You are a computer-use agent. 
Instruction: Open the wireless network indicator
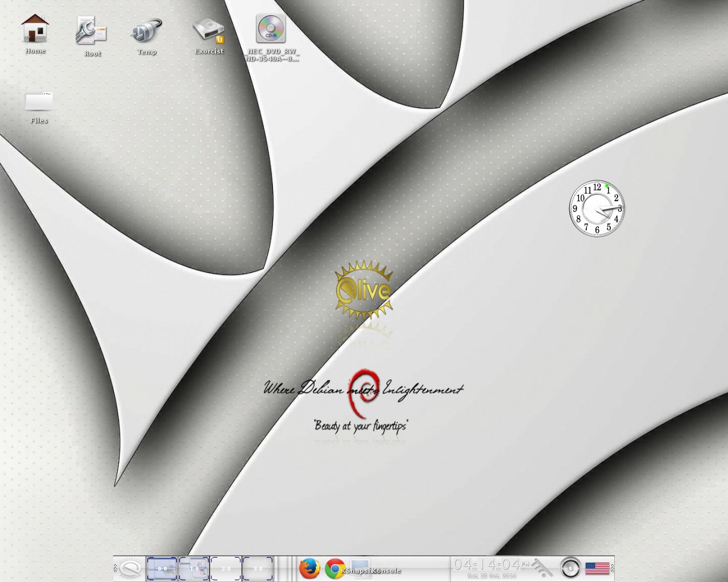(544, 568)
